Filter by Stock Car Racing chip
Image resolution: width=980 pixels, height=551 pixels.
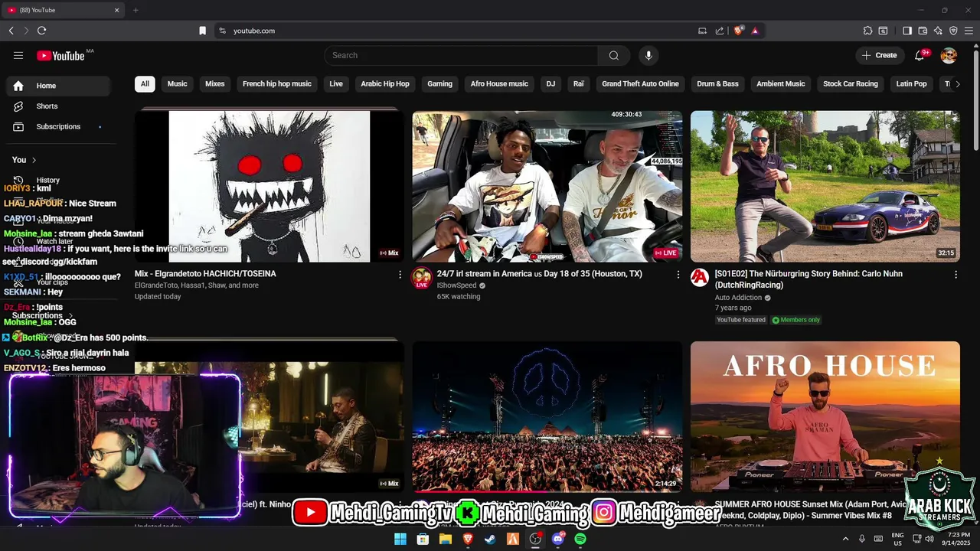(851, 83)
